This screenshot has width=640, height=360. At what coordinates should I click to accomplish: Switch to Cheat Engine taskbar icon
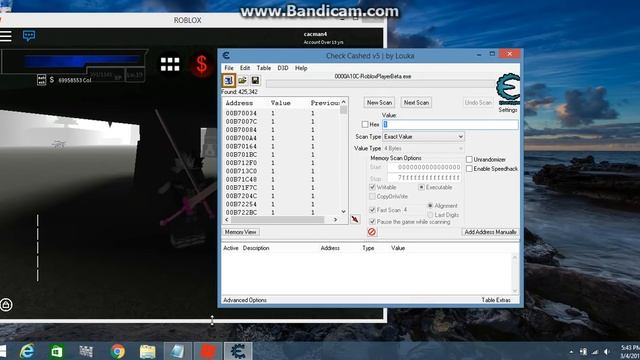238,351
